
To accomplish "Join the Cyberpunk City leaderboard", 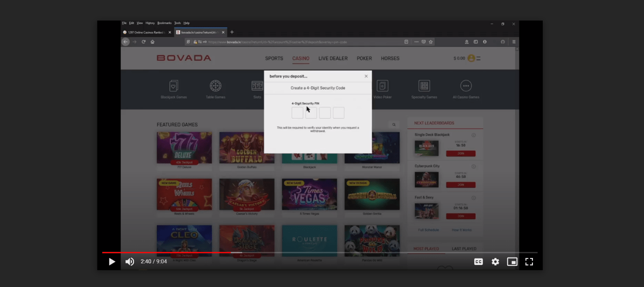I will click(461, 185).
